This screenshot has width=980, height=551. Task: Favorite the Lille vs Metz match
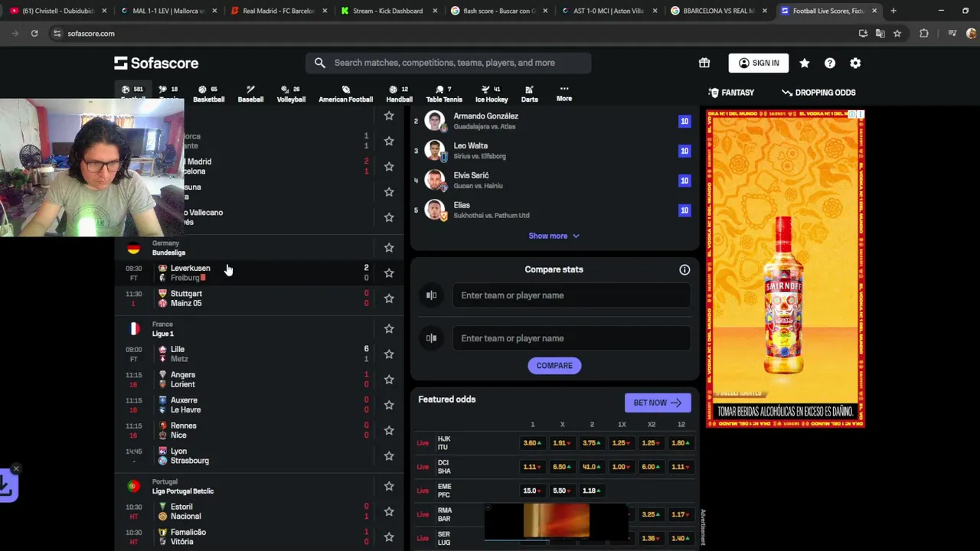389,354
